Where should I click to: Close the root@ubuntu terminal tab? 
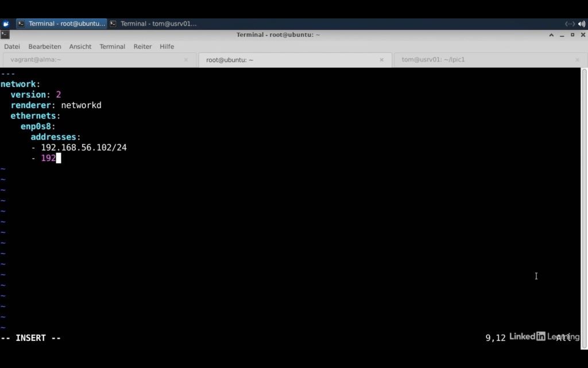(381, 60)
